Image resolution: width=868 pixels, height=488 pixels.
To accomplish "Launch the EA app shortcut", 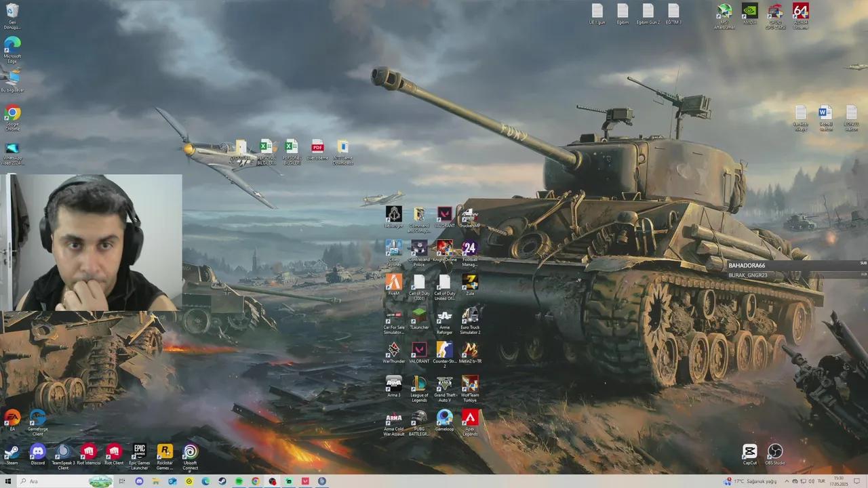I will click(x=12, y=421).
